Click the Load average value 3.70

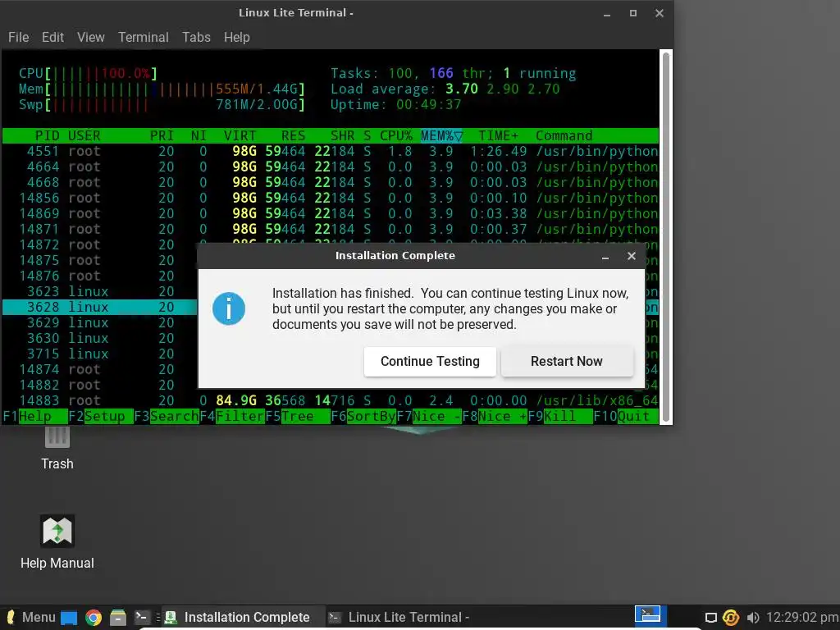pyautogui.click(x=461, y=89)
